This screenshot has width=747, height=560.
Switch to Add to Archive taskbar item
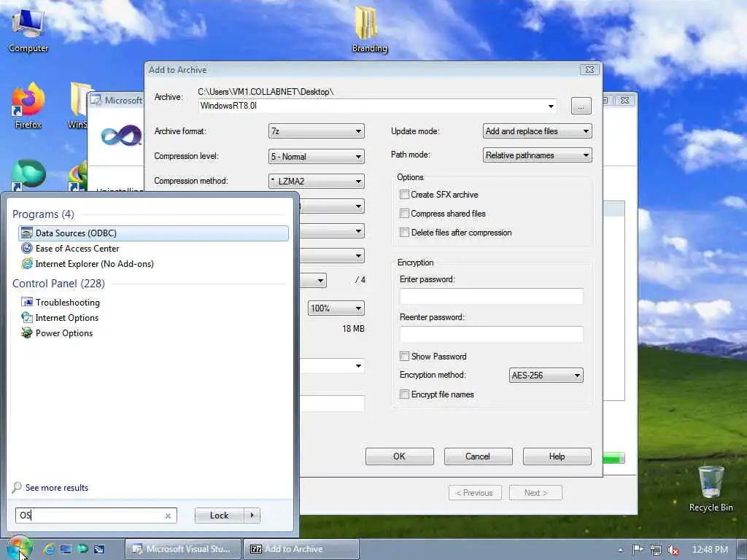[x=301, y=549]
